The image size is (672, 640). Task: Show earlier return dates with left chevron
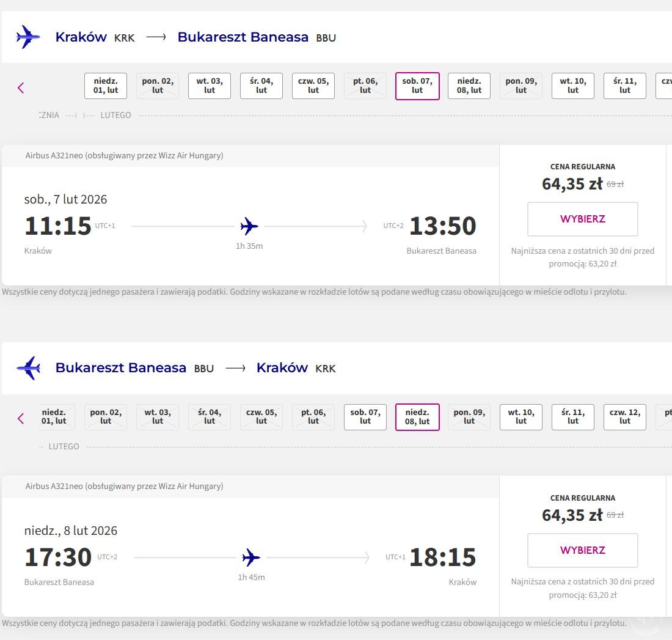pos(21,419)
